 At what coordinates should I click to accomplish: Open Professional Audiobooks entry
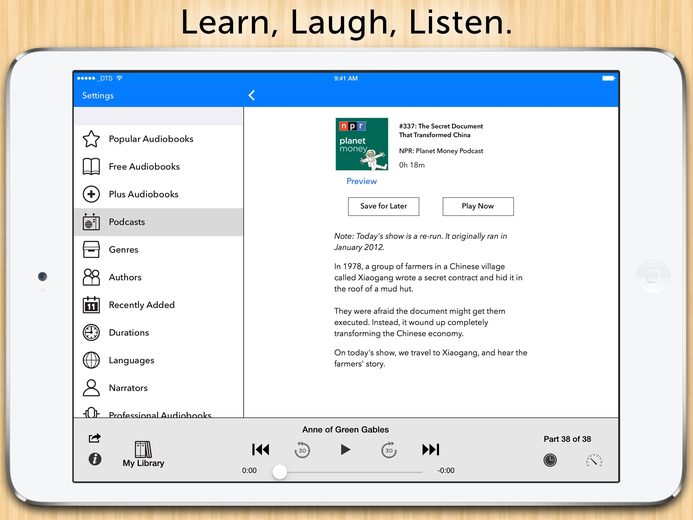pos(158,412)
